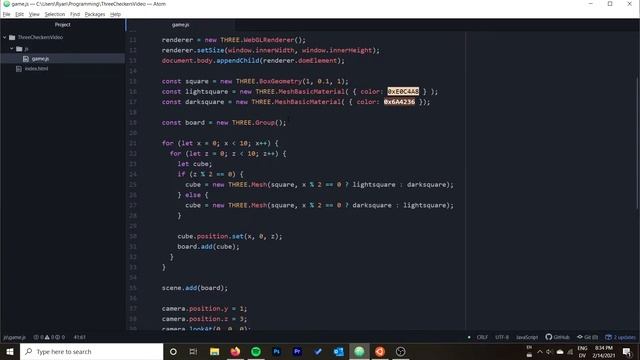The width and height of the screenshot is (640, 360).
Task: Click on 'const board' code line
Action: [x=224, y=122]
